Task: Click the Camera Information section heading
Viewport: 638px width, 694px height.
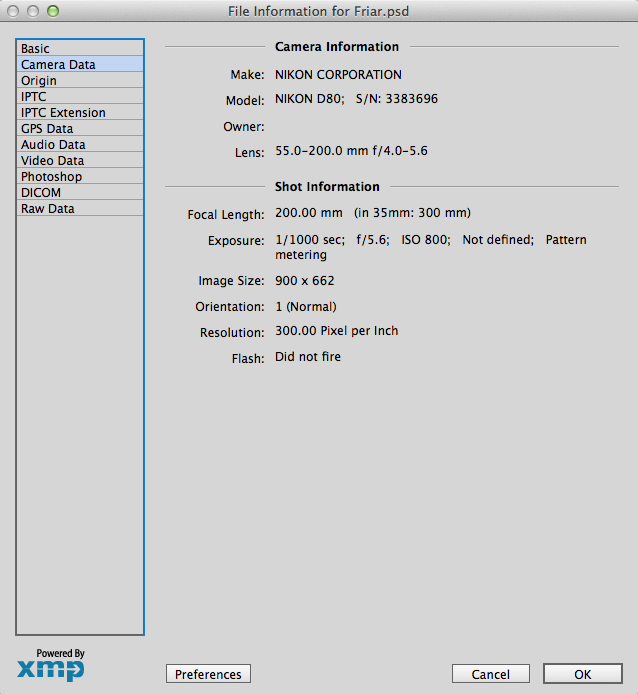Action: click(x=337, y=46)
